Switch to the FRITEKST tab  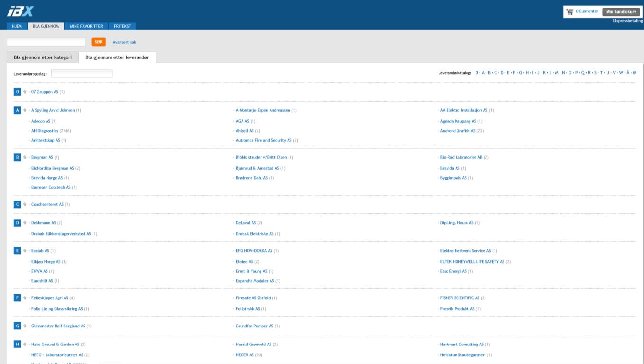point(122,26)
